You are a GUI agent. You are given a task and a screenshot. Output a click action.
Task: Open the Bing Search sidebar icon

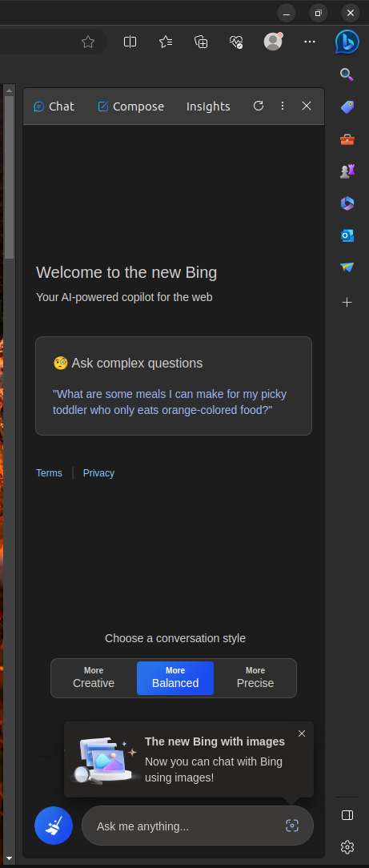click(x=347, y=74)
